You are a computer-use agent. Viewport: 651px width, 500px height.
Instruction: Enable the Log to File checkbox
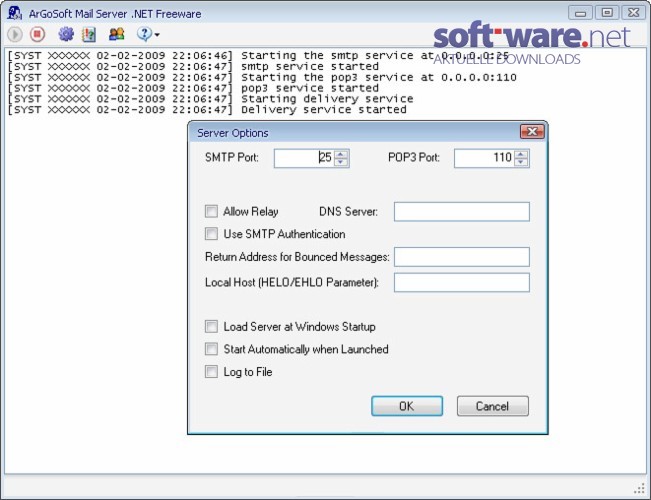click(x=211, y=371)
